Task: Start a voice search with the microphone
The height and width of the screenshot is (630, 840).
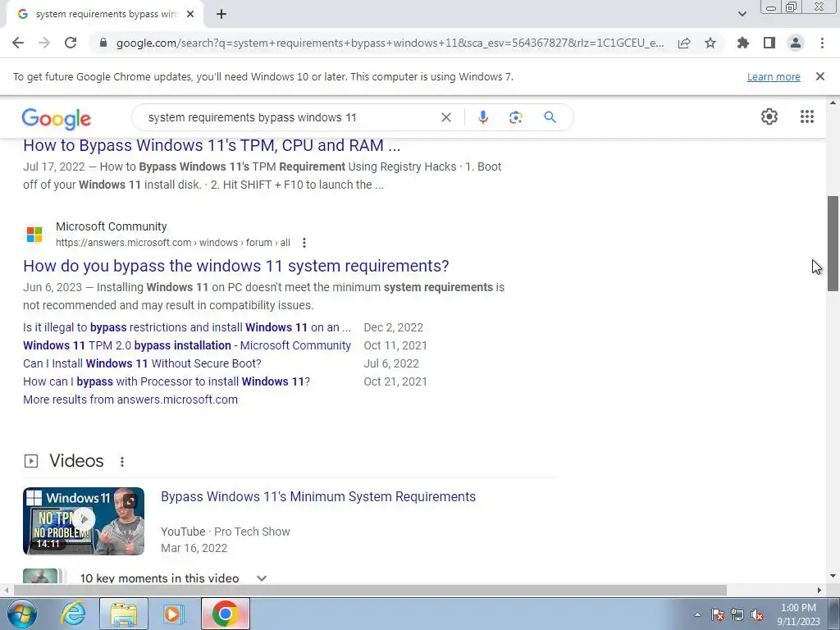Action: 482,117
